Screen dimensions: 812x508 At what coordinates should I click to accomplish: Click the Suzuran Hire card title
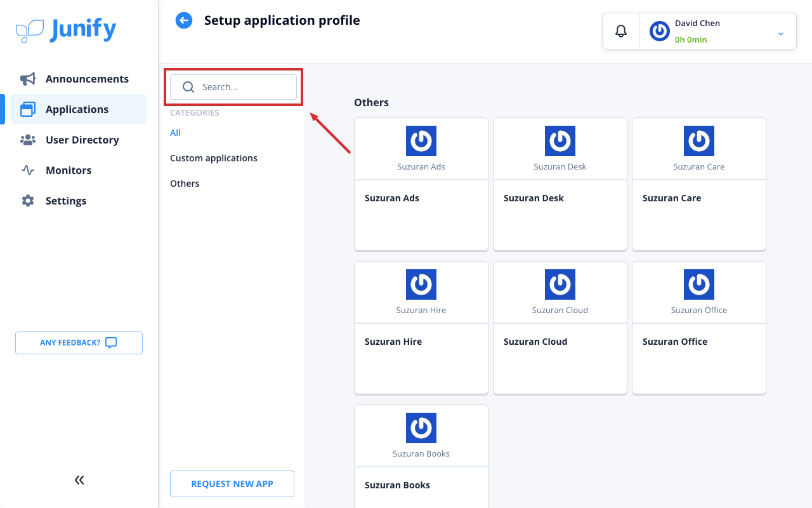tap(393, 342)
